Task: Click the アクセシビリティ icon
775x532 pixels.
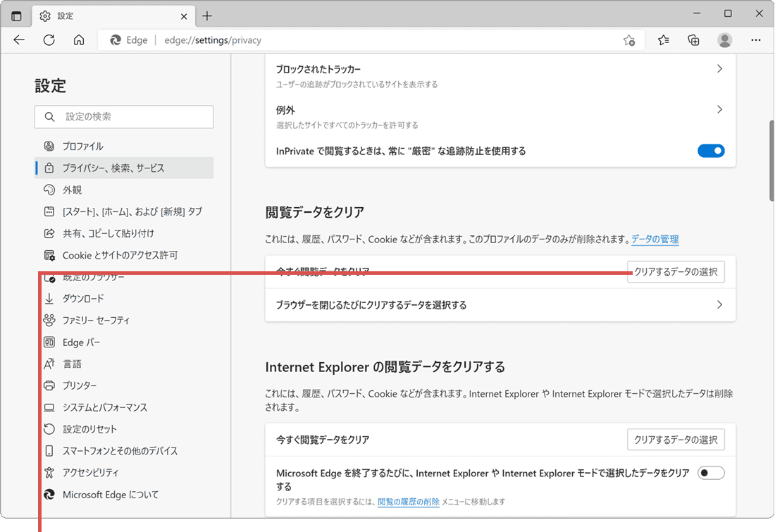Action: [49, 472]
